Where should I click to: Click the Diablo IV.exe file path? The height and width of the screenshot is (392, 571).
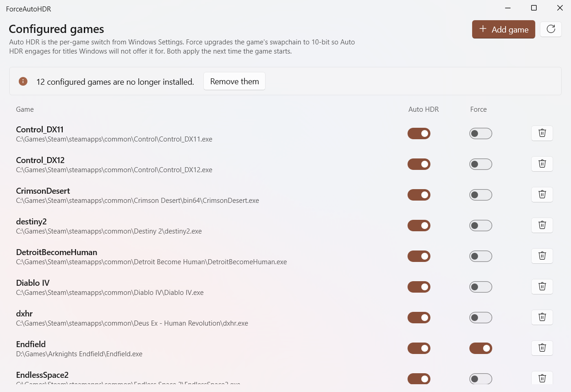pyautogui.click(x=110, y=293)
